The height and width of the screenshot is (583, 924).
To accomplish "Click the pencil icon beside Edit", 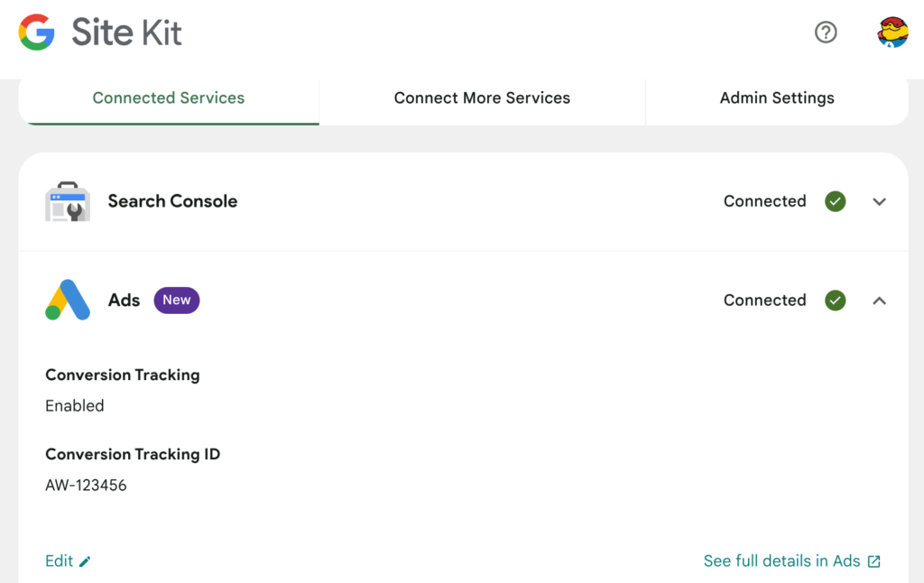I will coord(85,561).
